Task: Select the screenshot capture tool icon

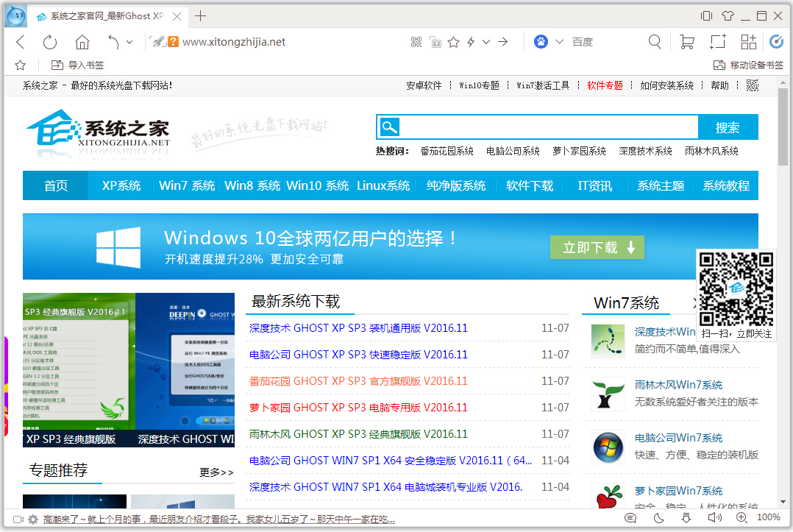Action: (x=717, y=42)
